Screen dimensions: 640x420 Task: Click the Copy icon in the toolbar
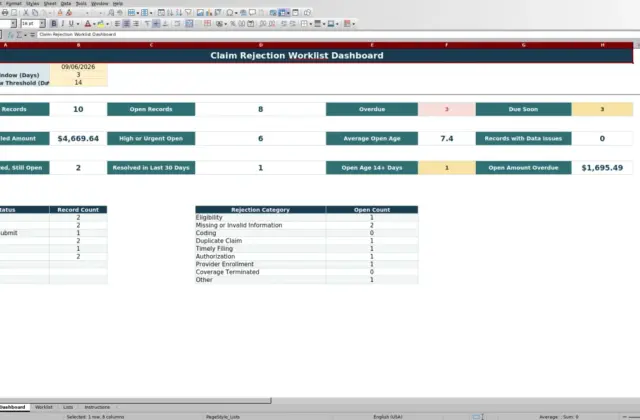(35, 13)
